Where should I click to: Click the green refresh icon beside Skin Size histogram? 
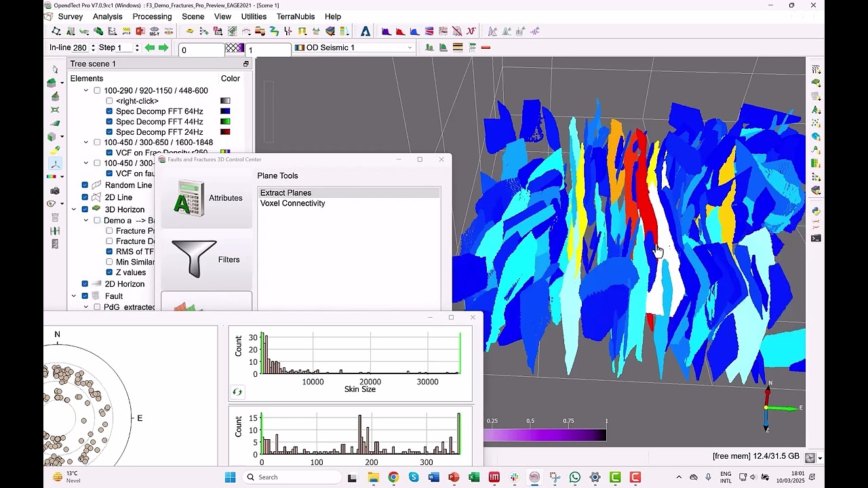(x=237, y=392)
